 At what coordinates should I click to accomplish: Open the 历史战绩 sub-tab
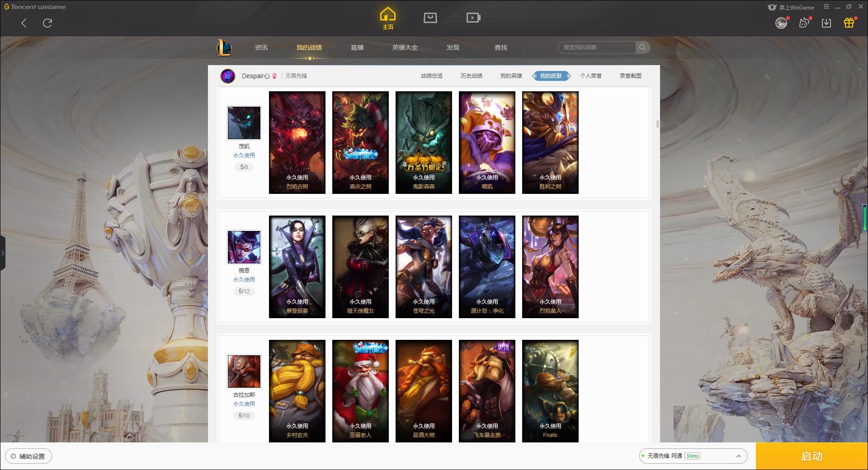point(472,76)
